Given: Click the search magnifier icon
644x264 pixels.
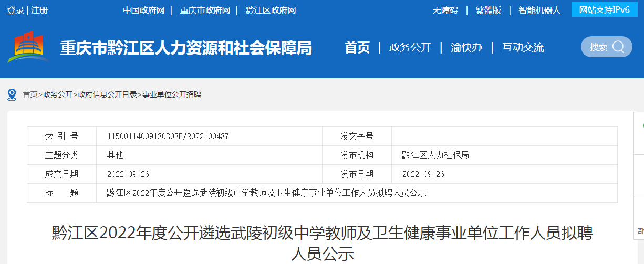Looking at the screenshot, I should tap(618, 47).
